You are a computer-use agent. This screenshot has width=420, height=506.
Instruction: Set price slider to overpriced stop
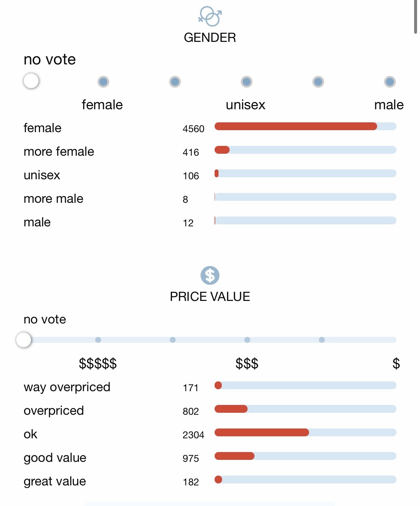pyautogui.click(x=173, y=340)
